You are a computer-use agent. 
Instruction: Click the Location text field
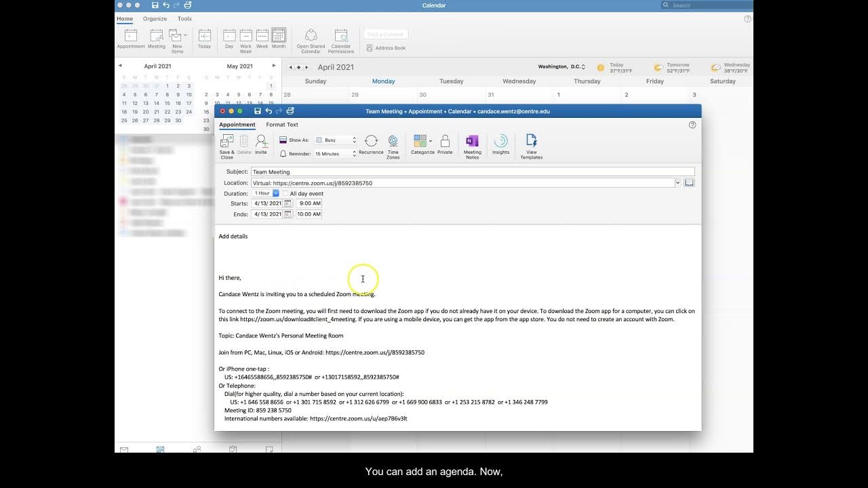[x=462, y=183]
